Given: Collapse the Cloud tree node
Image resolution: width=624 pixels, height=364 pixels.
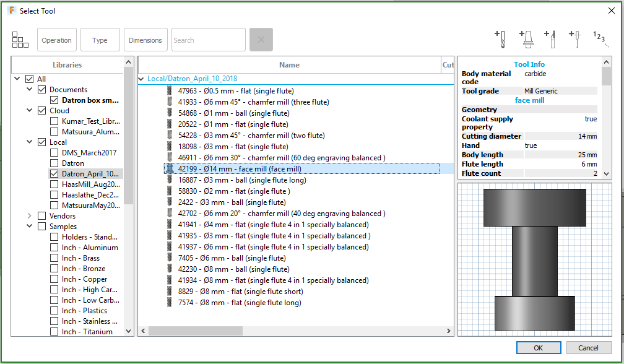Looking at the screenshot, I should tap(30, 110).
